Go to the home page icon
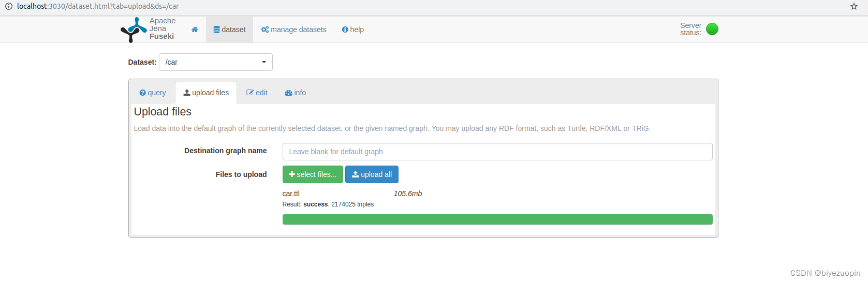The image size is (868, 282). click(195, 29)
